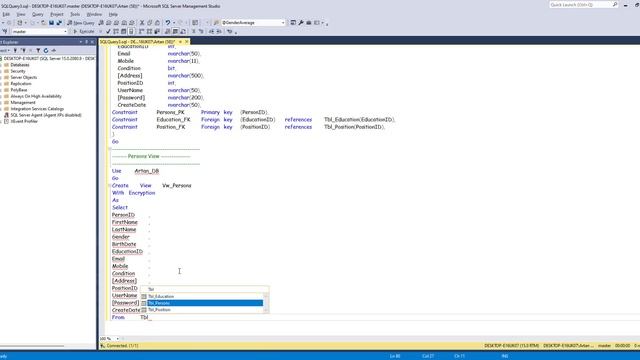
Task: Click the FirstName column in select list
Action: [124, 222]
